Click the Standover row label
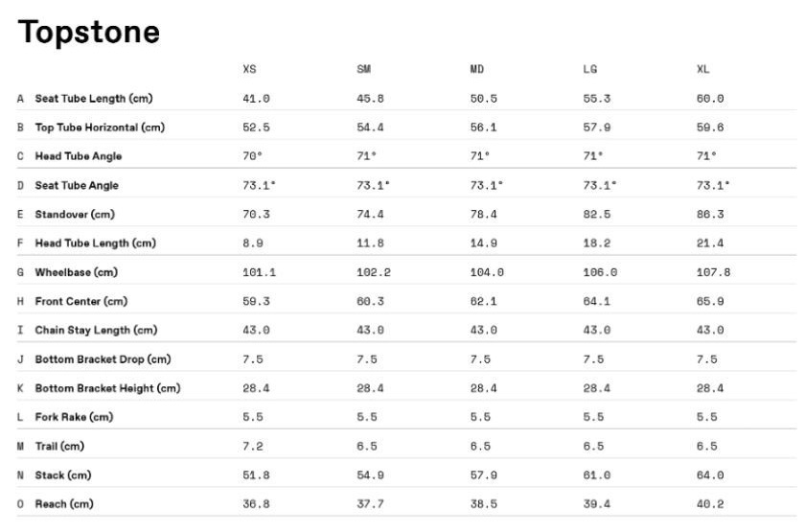The image size is (805, 532). (x=75, y=214)
